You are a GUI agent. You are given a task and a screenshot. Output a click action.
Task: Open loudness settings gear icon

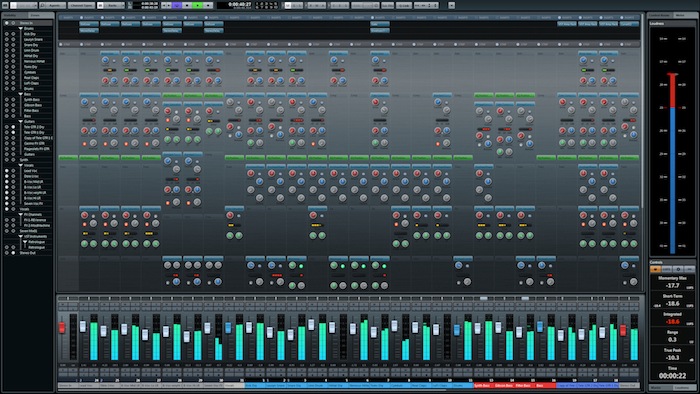[x=678, y=269]
